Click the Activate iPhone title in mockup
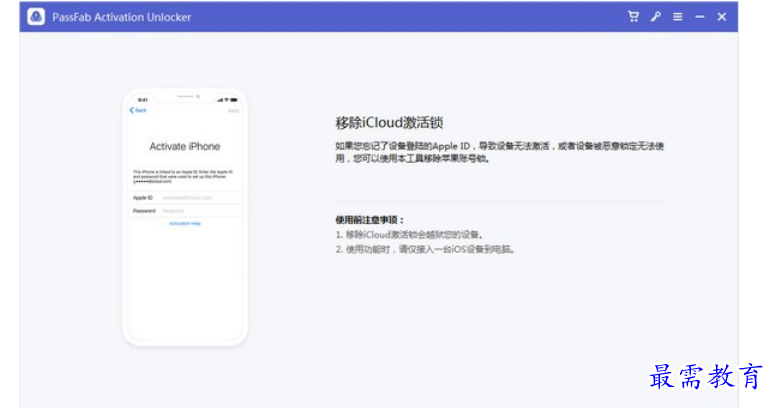The image size is (771, 408). pos(185,146)
